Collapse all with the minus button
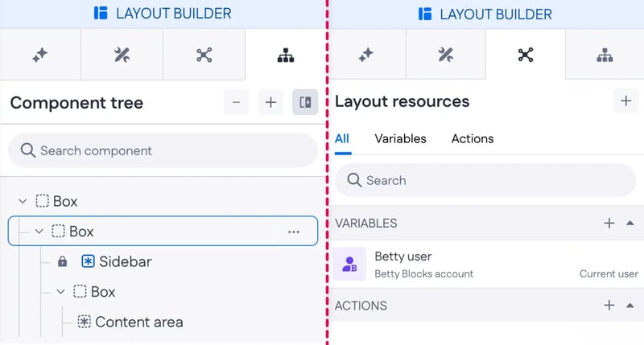 click(236, 102)
